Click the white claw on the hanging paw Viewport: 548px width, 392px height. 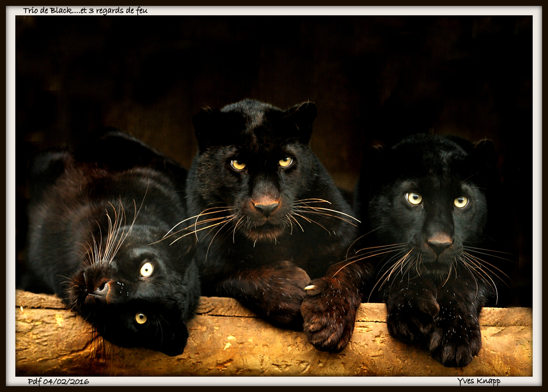310,287
